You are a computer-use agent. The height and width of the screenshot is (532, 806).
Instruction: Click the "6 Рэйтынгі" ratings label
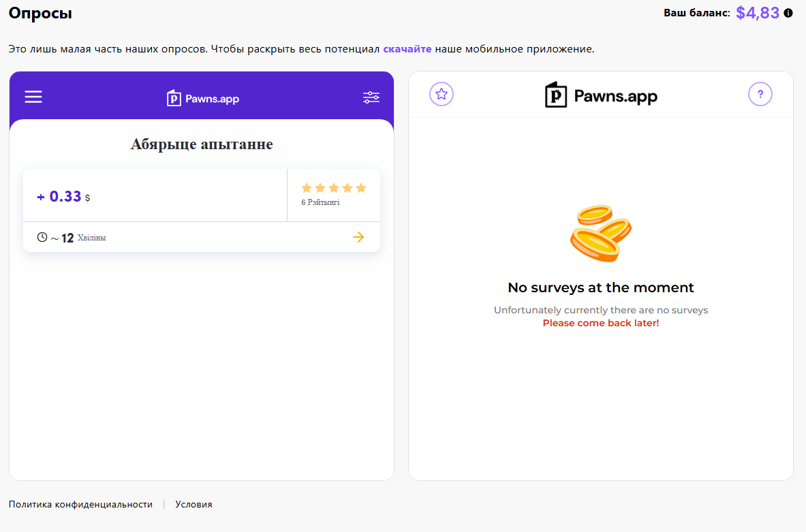[320, 202]
